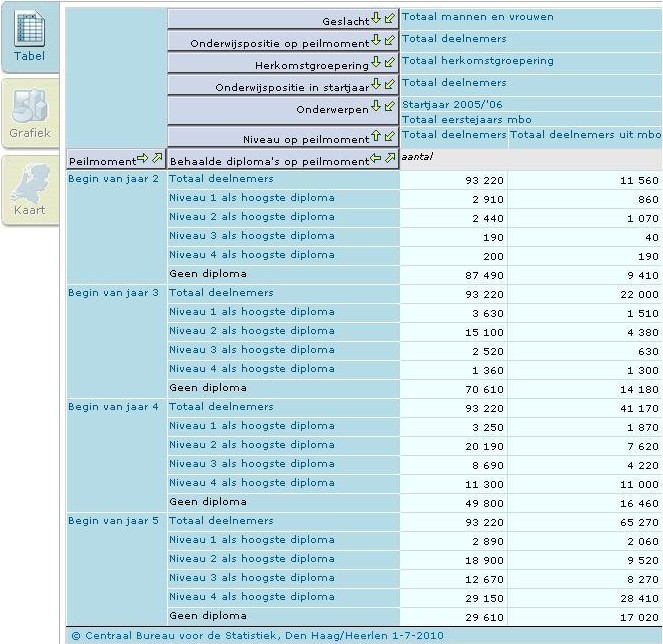Click down arrow beside Onderwijspositie op peilmoment
Viewport: 663px width, 644px height.
[x=376, y=42]
